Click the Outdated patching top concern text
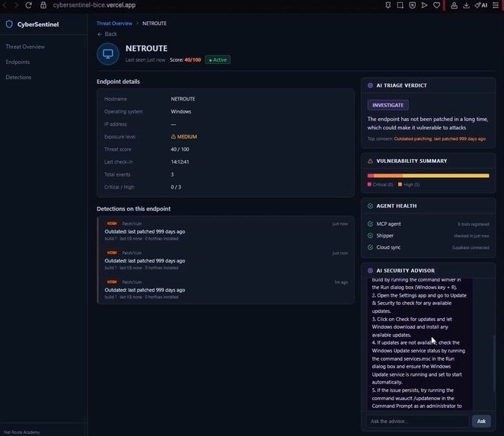 (x=440, y=138)
